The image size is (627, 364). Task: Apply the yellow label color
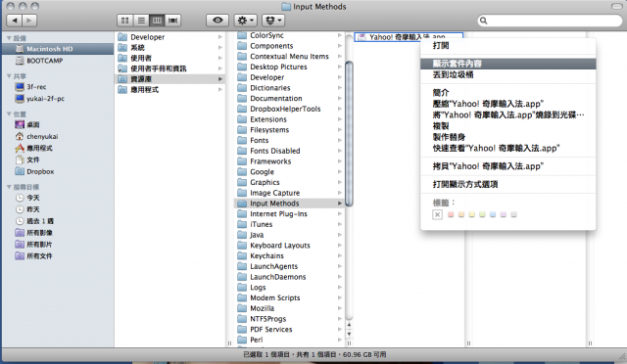pyautogui.click(x=472, y=214)
